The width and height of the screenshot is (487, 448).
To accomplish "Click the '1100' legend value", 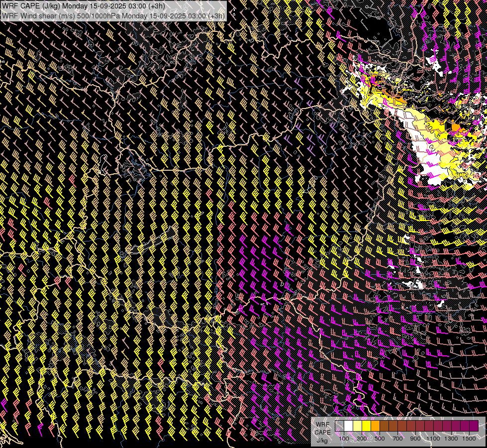I will [x=433, y=439].
